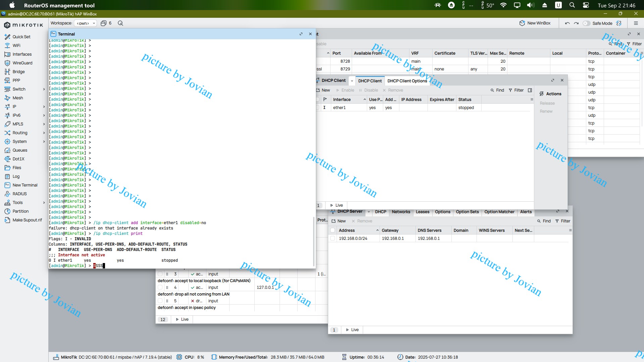Expand the IP submenu

tap(44, 107)
